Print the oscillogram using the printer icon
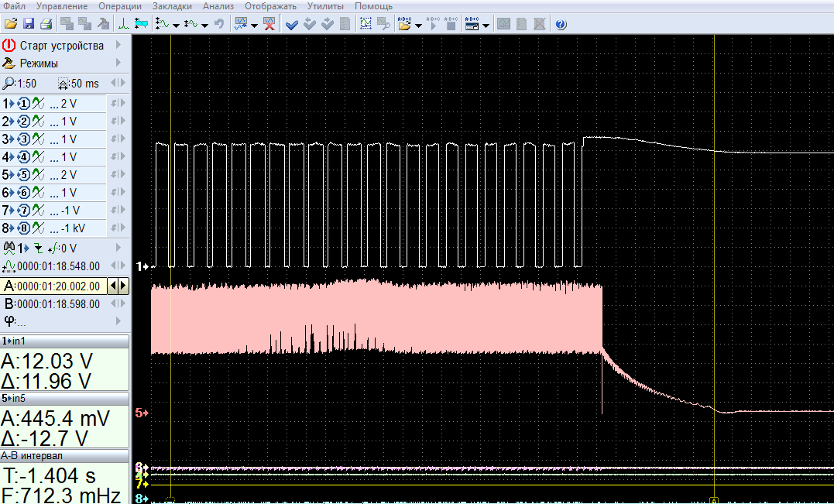Screen dimensions: 834x504 point(46,24)
